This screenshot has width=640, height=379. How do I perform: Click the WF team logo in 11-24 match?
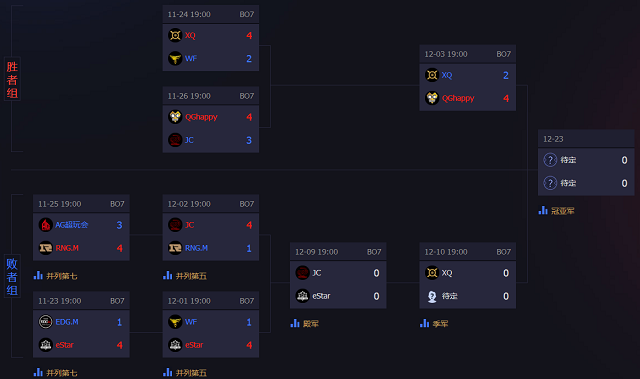point(175,58)
